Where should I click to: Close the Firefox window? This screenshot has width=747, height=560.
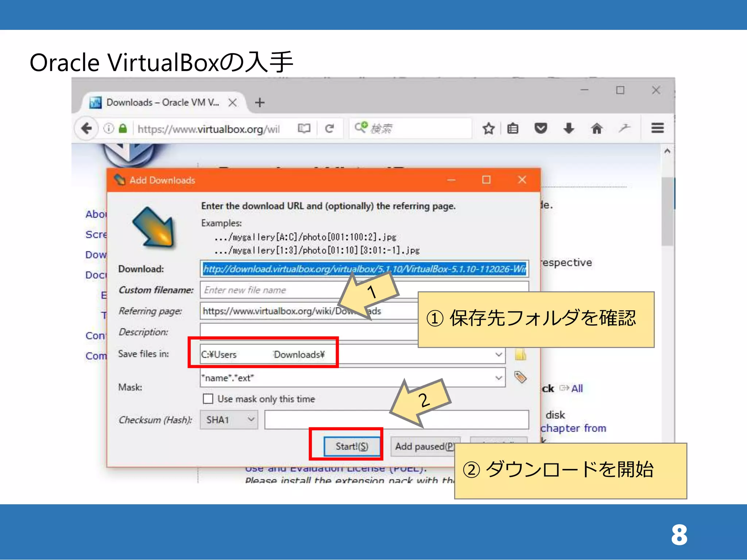pos(656,90)
